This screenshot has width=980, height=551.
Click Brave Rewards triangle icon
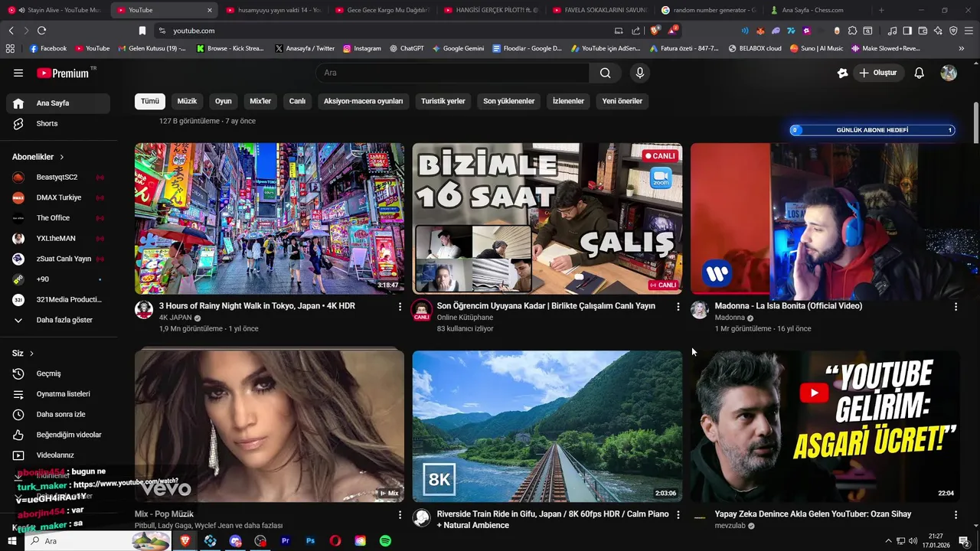tap(672, 31)
